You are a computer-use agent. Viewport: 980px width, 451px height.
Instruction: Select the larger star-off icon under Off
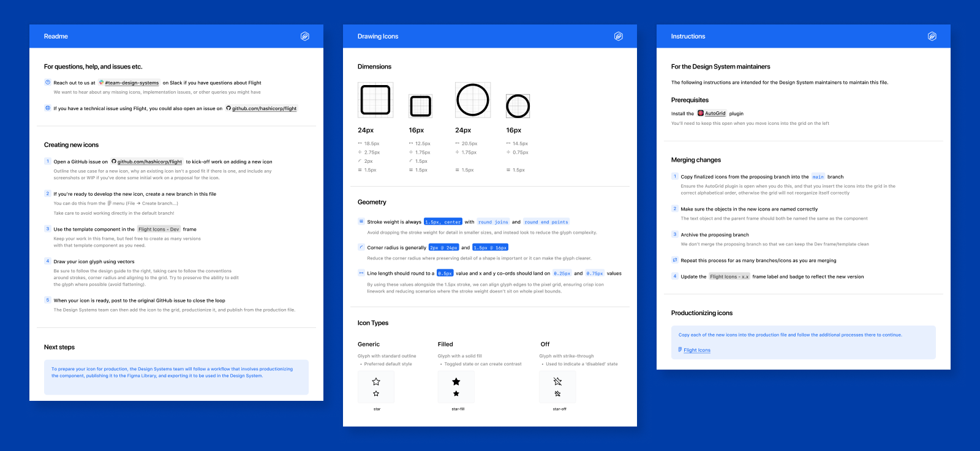pos(557,381)
